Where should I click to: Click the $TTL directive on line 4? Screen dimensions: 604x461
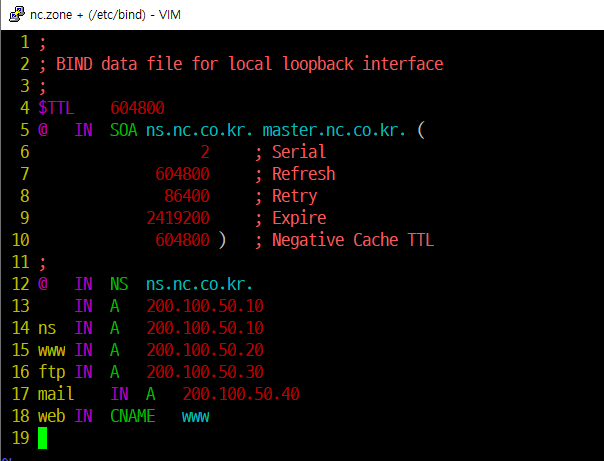56,108
